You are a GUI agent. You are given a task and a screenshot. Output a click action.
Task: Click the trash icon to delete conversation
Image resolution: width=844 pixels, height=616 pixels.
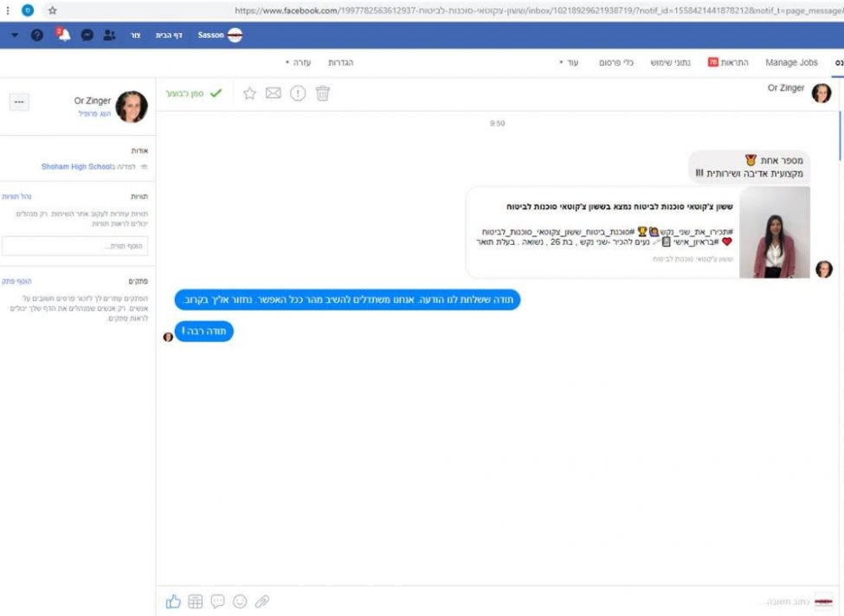pyautogui.click(x=323, y=93)
